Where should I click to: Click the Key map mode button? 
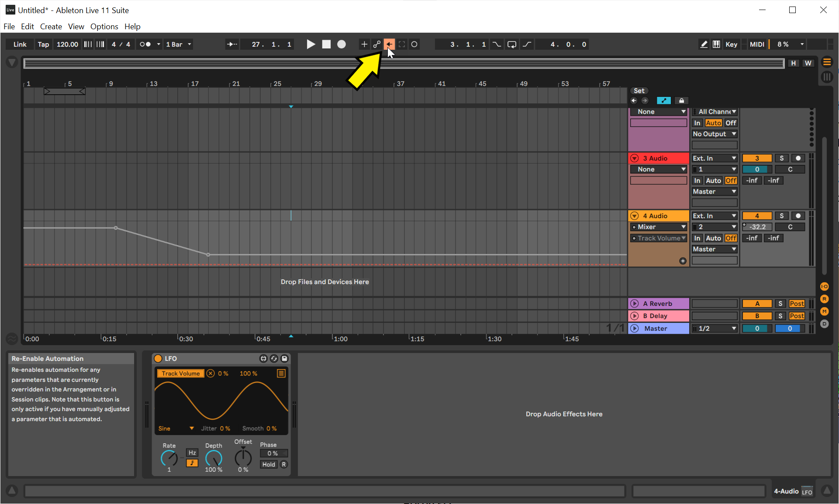[x=731, y=44]
